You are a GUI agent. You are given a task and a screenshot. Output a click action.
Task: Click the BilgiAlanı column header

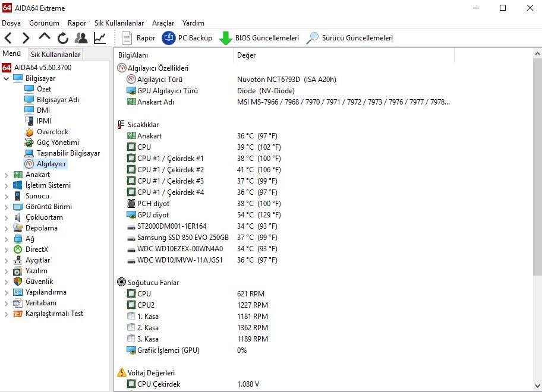[174, 55]
